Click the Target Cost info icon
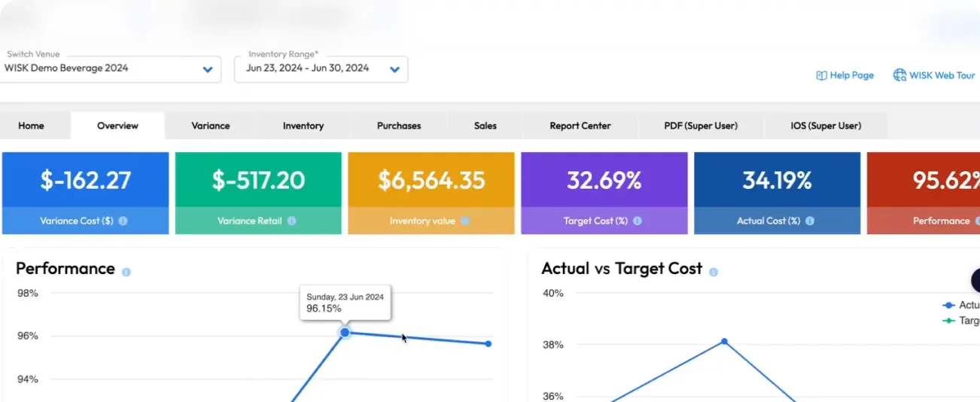 (x=638, y=221)
